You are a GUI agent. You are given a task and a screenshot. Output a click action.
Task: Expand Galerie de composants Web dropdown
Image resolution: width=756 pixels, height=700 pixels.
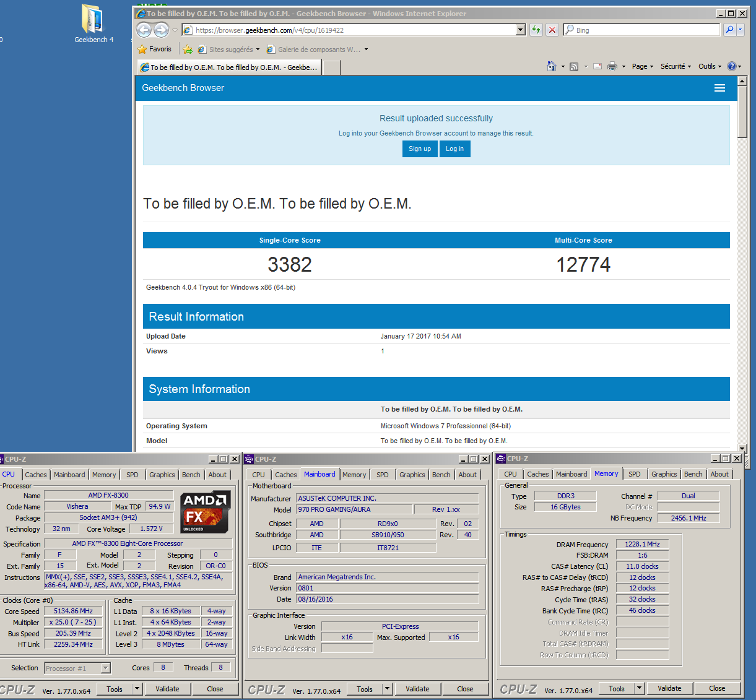click(x=366, y=50)
